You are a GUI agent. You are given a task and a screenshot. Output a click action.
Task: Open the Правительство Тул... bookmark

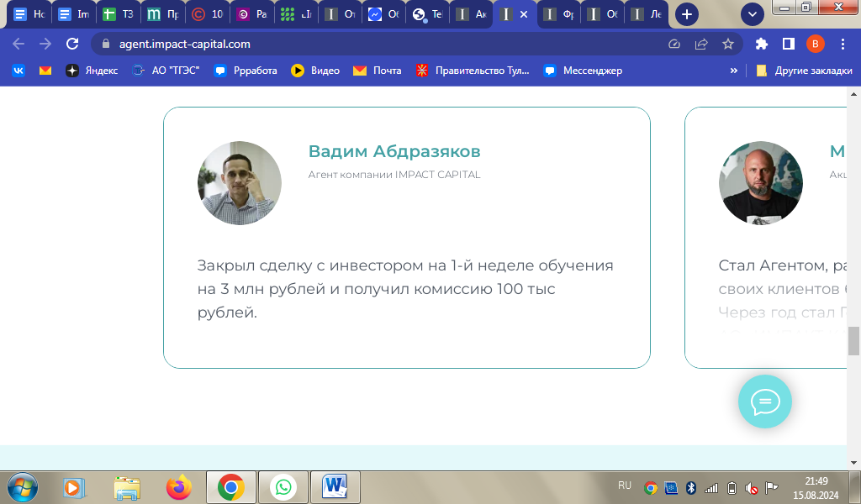coord(473,71)
